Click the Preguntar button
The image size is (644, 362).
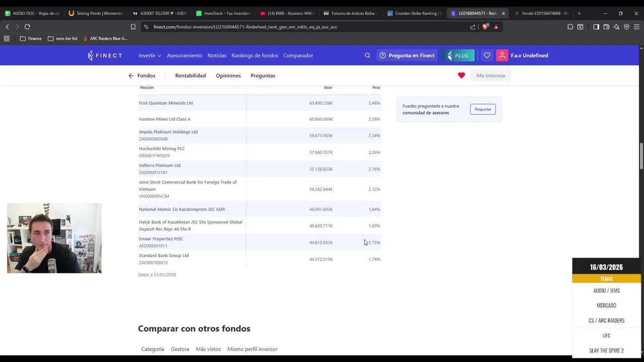point(482,109)
